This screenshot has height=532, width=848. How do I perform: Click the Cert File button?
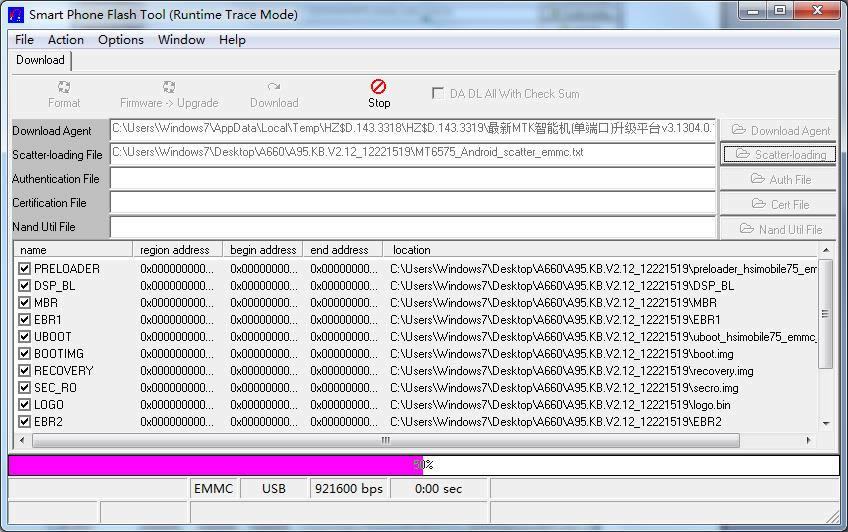(x=779, y=204)
